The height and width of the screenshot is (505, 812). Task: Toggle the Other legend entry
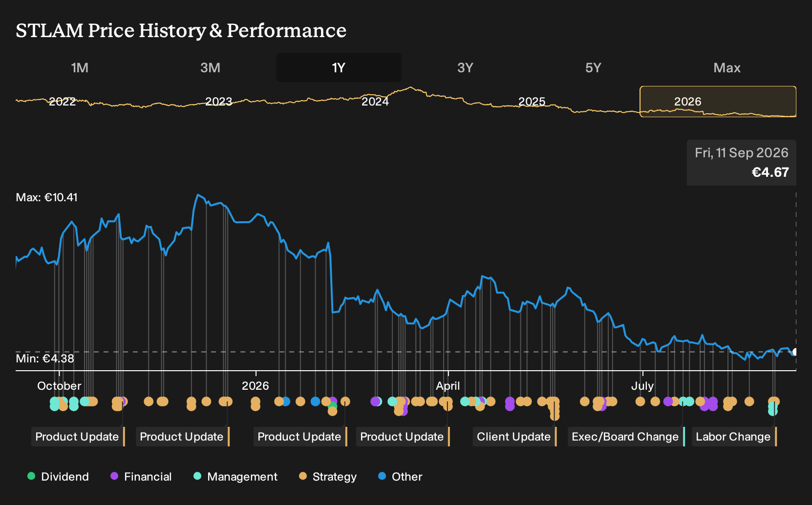[400, 477]
